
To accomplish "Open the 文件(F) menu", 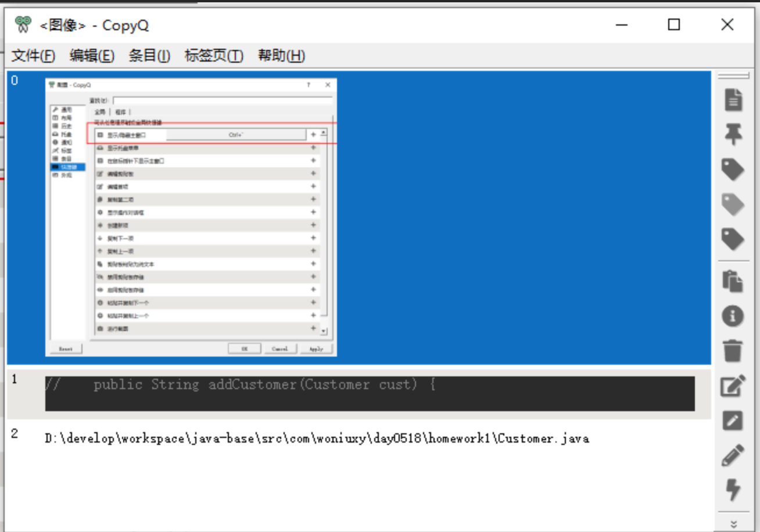I will click(34, 56).
